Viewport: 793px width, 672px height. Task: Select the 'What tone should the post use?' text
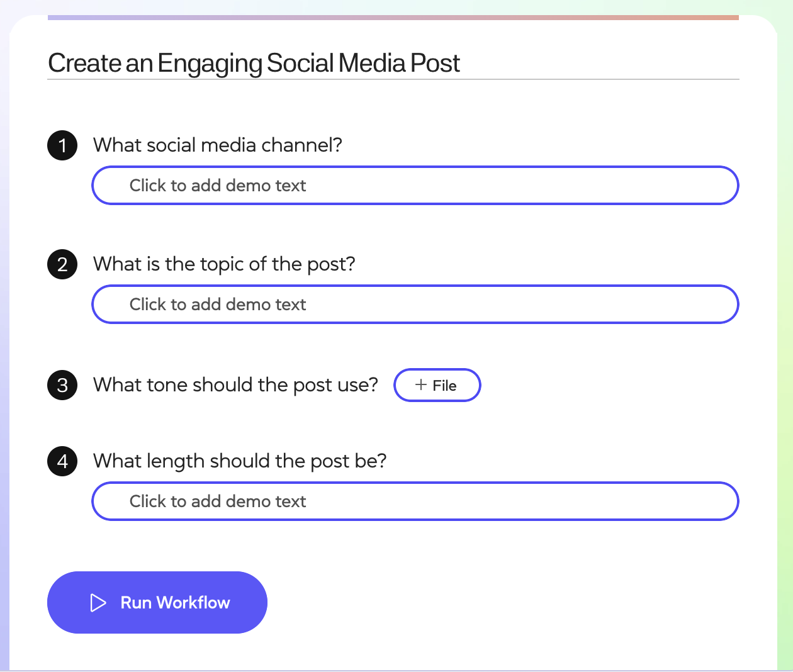click(235, 385)
